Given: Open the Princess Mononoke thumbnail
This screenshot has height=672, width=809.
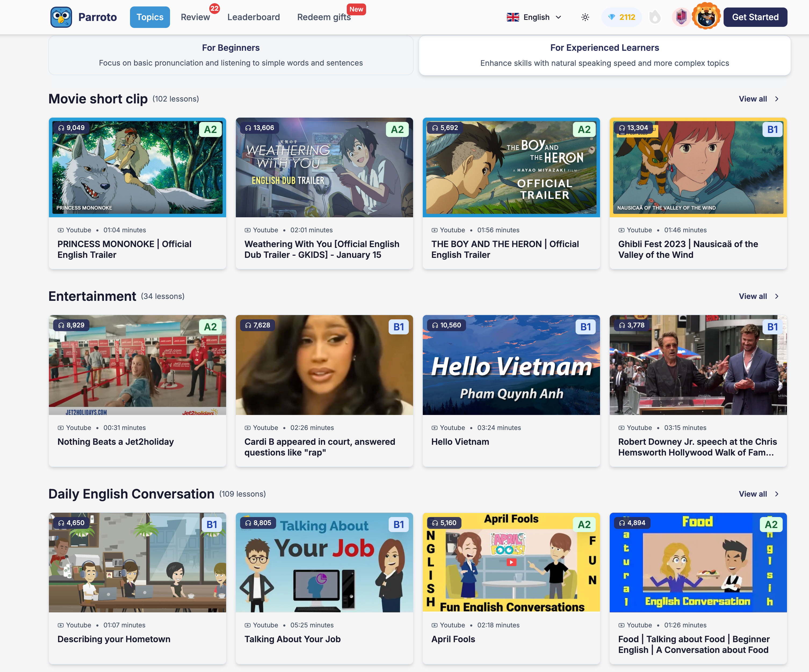Looking at the screenshot, I should (138, 168).
